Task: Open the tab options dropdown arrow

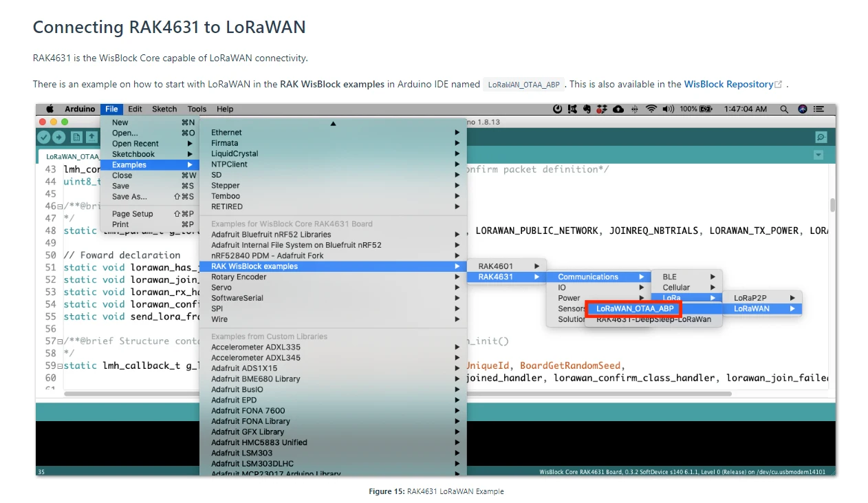Action: [818, 155]
